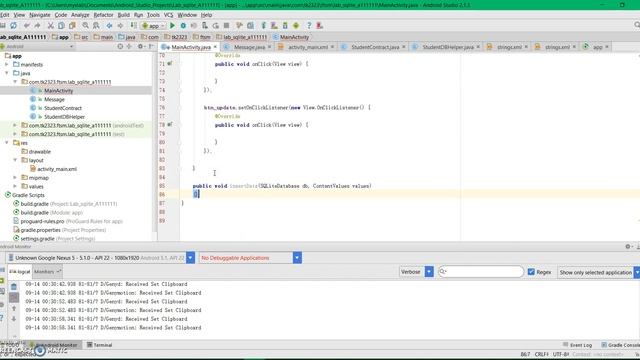The image size is (640, 360).
Task: Open Show only selected application dropdown
Action: coord(598,272)
